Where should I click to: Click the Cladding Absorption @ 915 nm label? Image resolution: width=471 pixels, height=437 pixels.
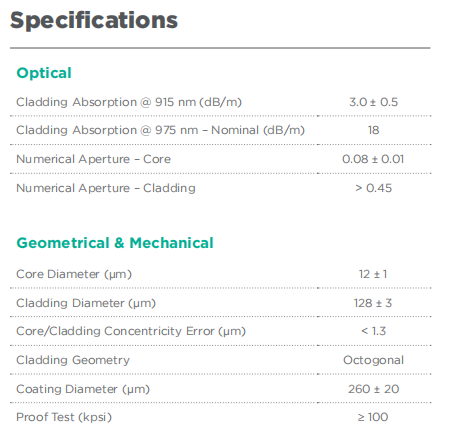pos(129,102)
